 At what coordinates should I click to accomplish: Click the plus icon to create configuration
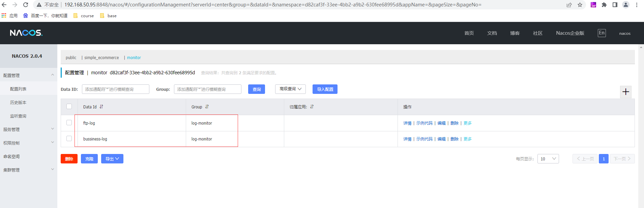click(x=626, y=92)
